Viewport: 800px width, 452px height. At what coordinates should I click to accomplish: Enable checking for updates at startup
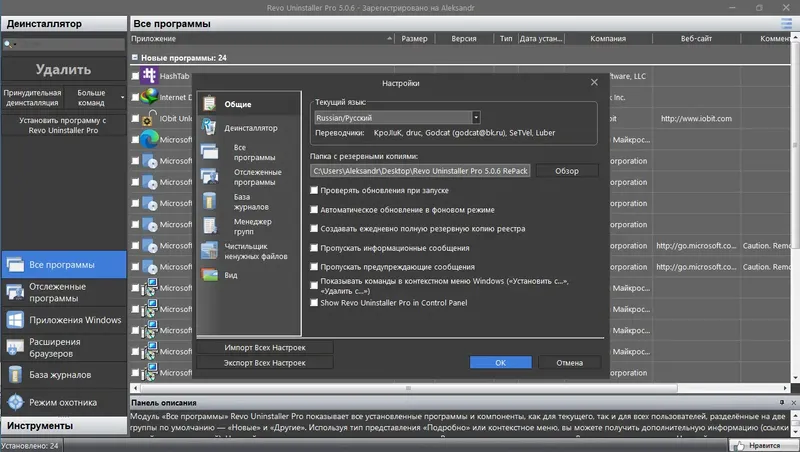[314, 190]
